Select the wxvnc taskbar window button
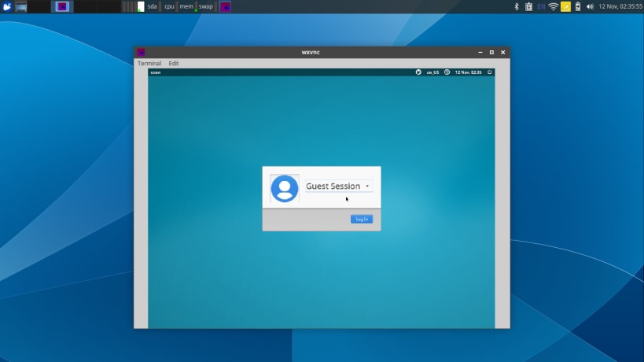Viewport: 644px width, 362px height. pyautogui.click(x=62, y=6)
